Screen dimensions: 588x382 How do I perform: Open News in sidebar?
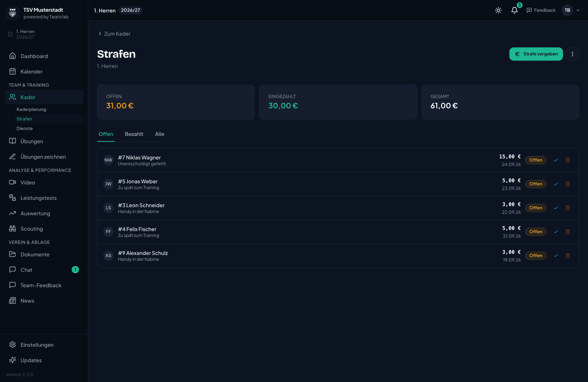[44, 301]
